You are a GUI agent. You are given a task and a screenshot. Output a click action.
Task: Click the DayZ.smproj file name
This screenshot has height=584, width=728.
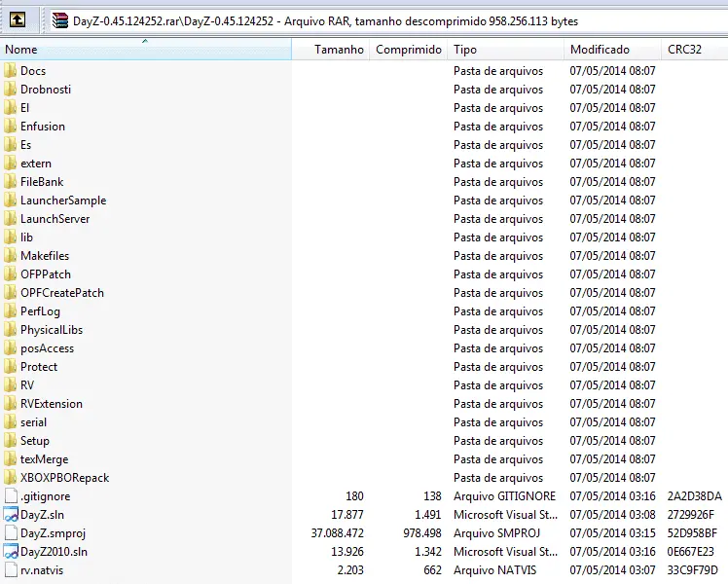pos(53,533)
